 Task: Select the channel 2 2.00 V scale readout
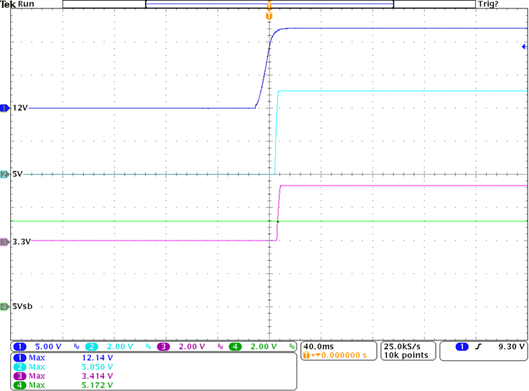(120, 346)
